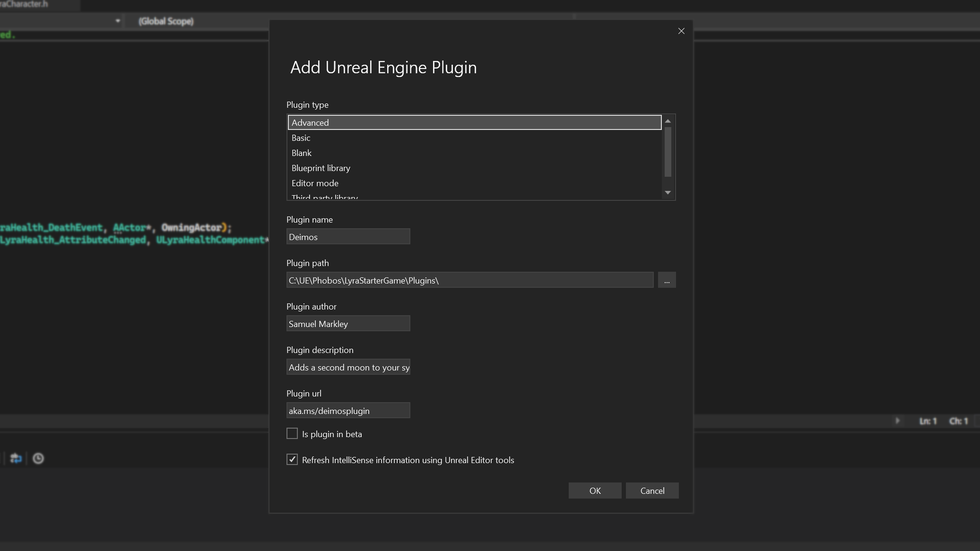Image resolution: width=980 pixels, height=551 pixels.
Task: Click OK to confirm plugin creation
Action: click(595, 491)
